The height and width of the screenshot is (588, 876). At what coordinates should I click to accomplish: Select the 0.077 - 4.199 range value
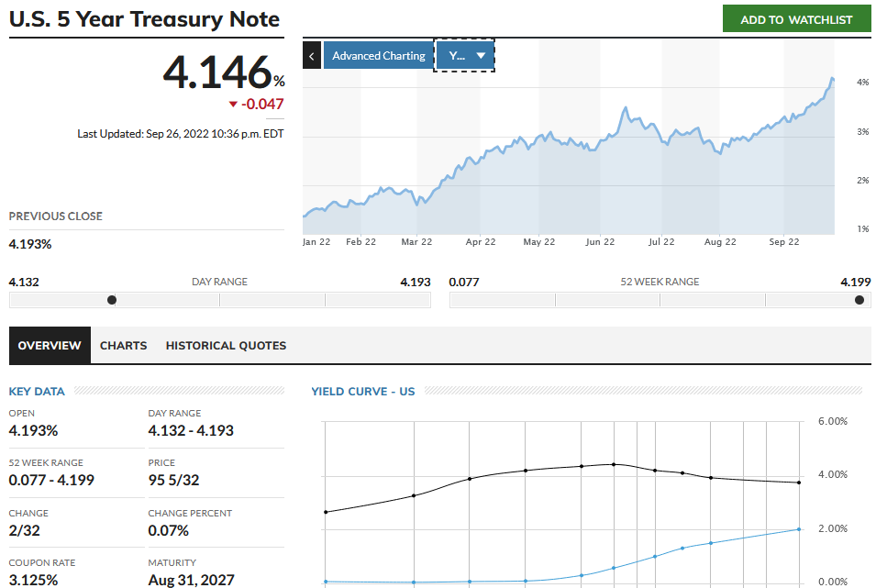[51, 480]
